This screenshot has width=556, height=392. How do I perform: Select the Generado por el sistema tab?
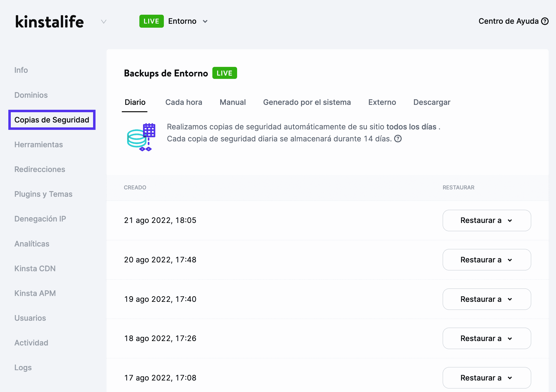(307, 102)
